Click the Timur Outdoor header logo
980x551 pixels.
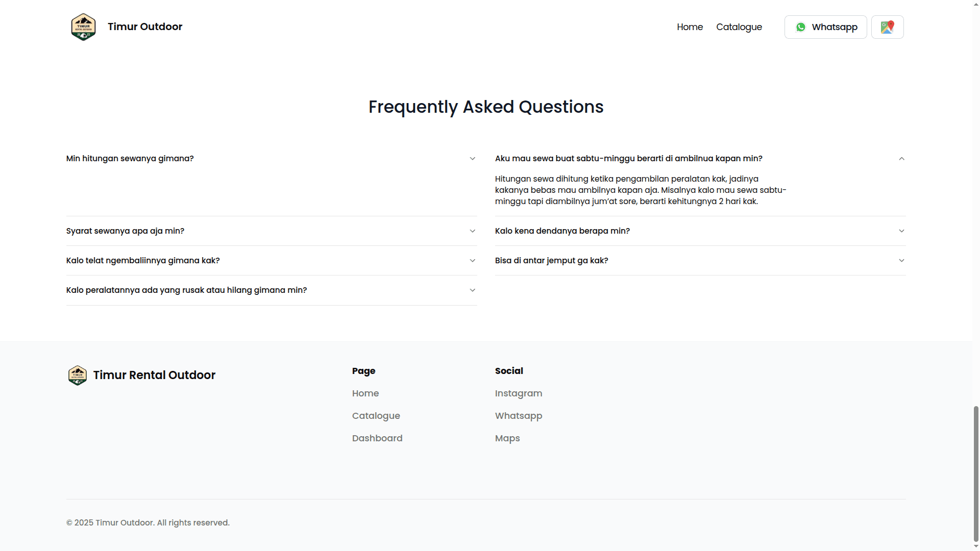(x=83, y=27)
